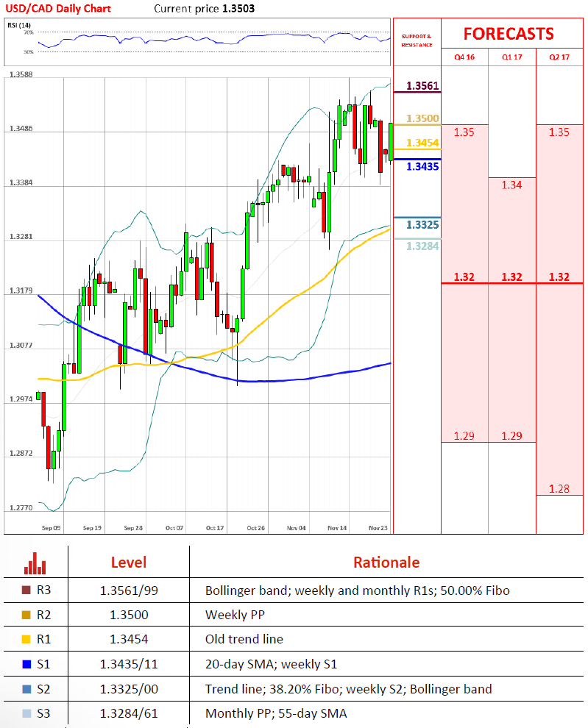This screenshot has width=588, height=728.
Task: Select the 'USD/CAD Daily Chart' title
Action: (x=58, y=8)
